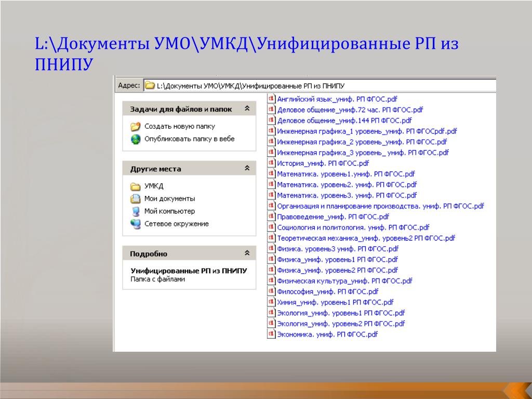Screen dimensions: 532x399
Task: Click PDF icon of Инженерная графика_1 уровень file
Action: [x=271, y=130]
